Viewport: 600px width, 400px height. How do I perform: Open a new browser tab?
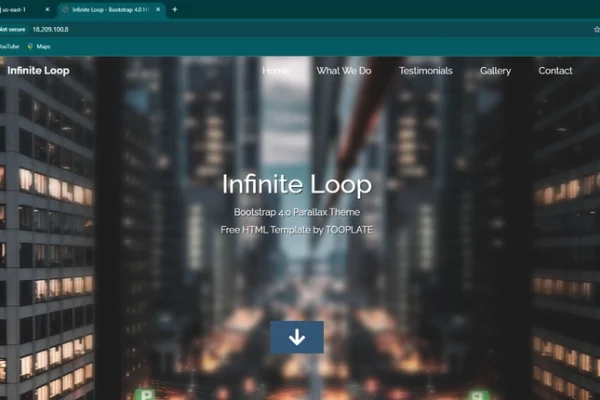(x=175, y=10)
